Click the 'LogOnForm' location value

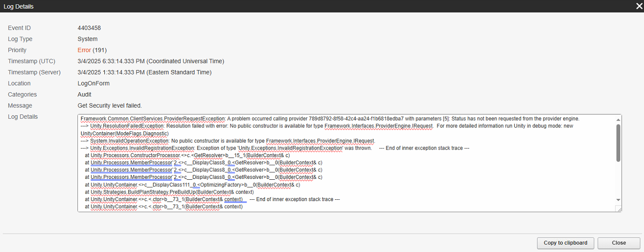[x=93, y=84]
